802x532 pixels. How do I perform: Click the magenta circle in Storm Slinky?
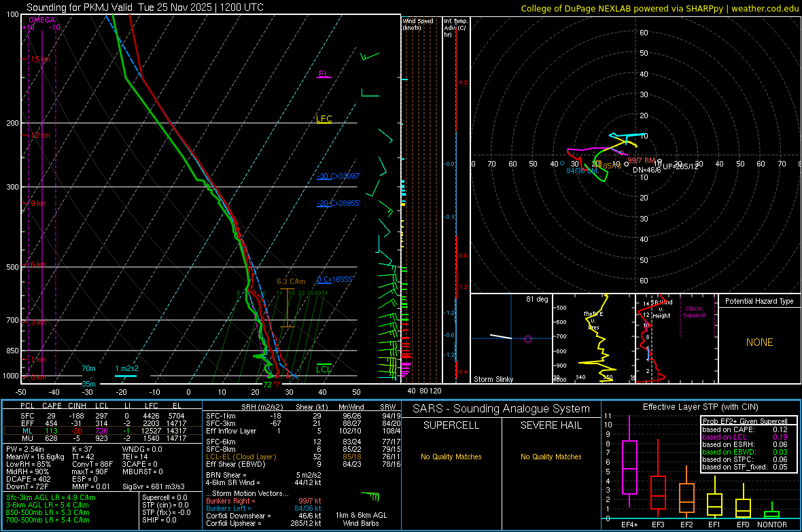coord(528,339)
